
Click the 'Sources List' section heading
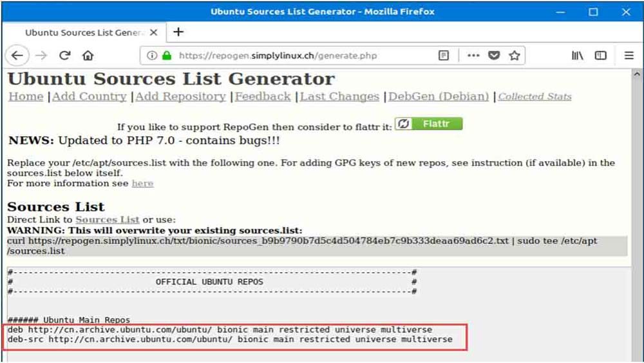56,206
